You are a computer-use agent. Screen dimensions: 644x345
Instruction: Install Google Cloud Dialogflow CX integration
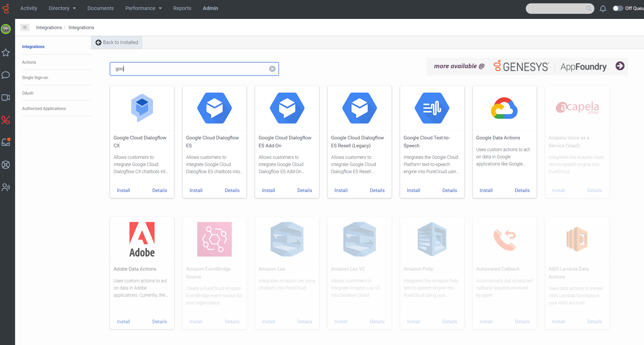[x=123, y=190]
